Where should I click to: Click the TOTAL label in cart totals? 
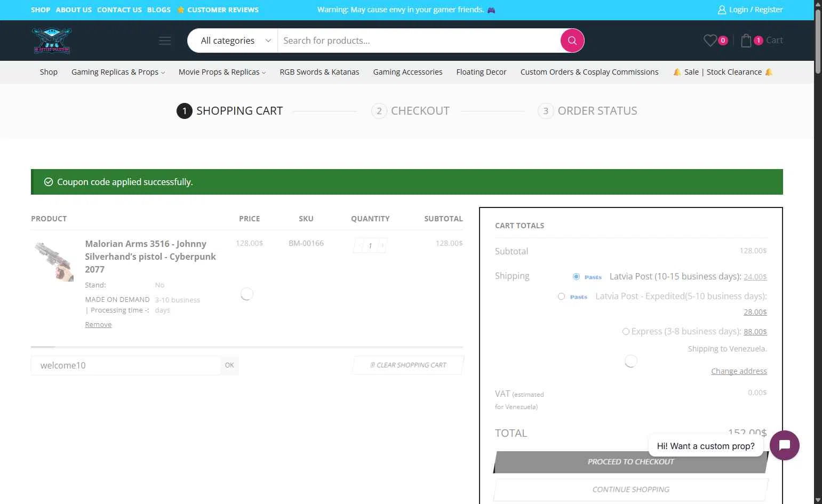click(x=511, y=433)
